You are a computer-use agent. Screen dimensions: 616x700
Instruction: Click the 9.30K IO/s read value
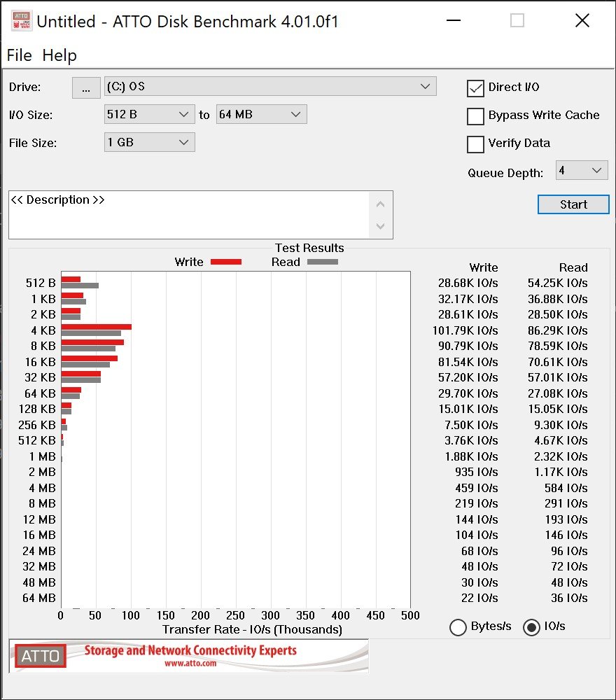coord(561,425)
